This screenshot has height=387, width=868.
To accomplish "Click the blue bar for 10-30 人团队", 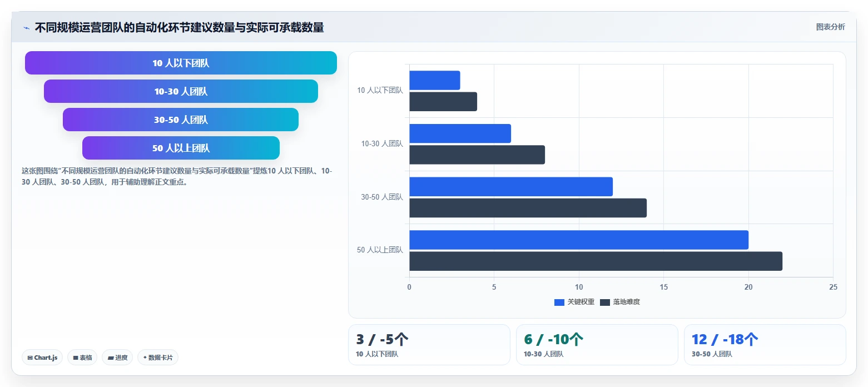I will pos(460,133).
